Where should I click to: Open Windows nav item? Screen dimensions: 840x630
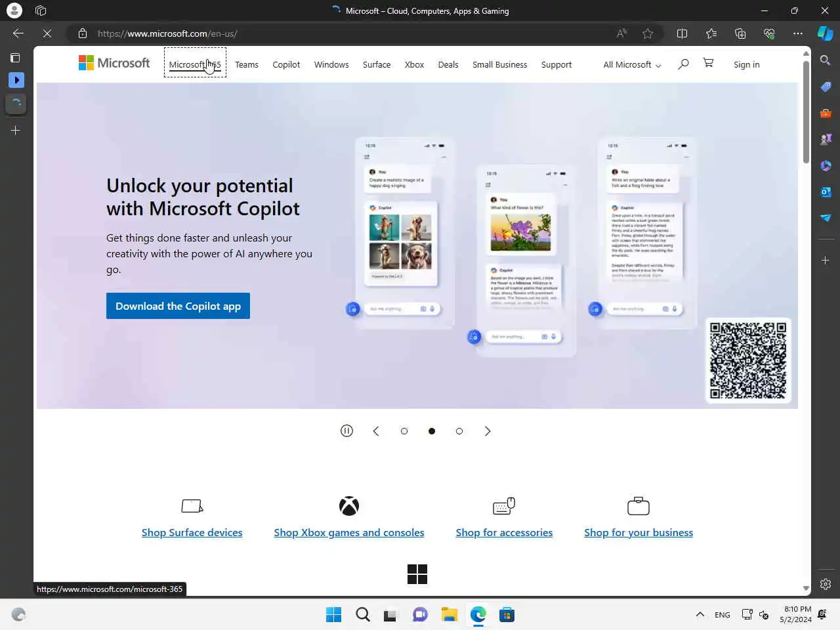[x=331, y=64]
